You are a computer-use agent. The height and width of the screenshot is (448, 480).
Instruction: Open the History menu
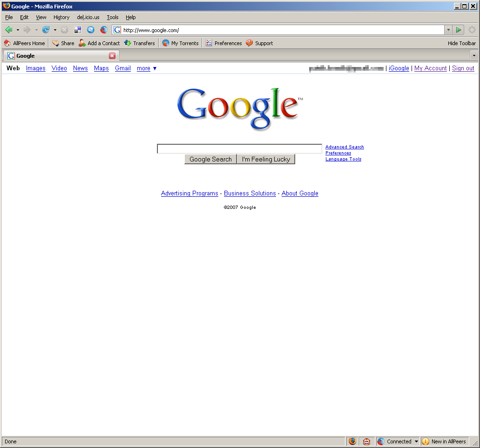[x=61, y=17]
